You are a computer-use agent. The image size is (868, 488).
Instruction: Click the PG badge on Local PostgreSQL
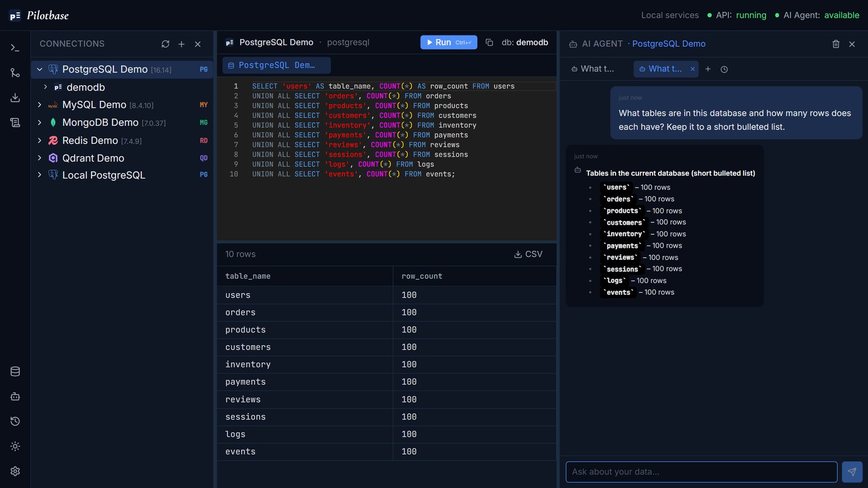[203, 175]
